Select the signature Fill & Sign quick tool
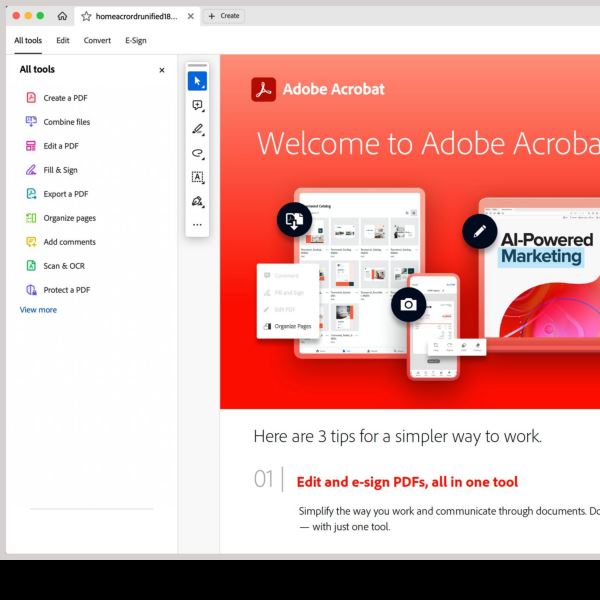Image resolution: width=600 pixels, height=600 pixels. pyautogui.click(x=197, y=201)
